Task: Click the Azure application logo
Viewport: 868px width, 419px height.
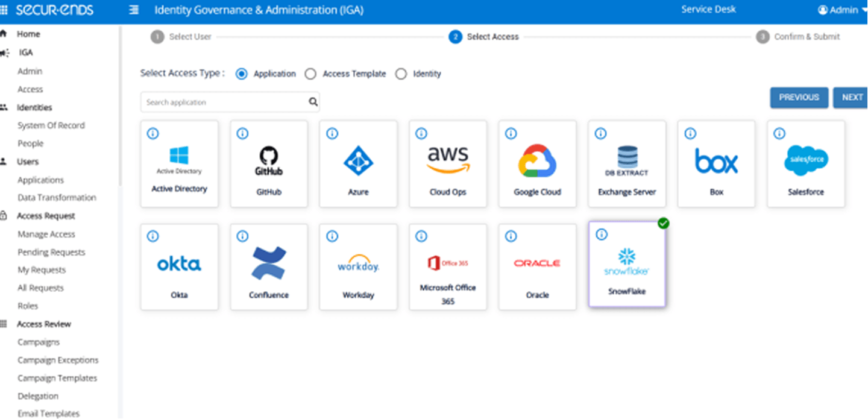Action: [358, 161]
